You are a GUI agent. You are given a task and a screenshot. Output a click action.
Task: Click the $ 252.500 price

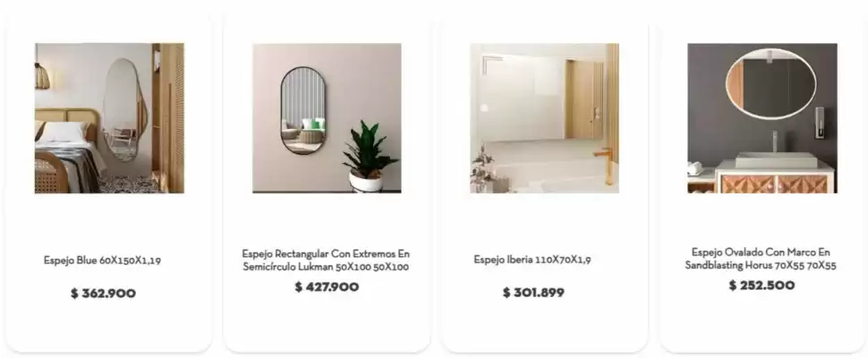762,285
